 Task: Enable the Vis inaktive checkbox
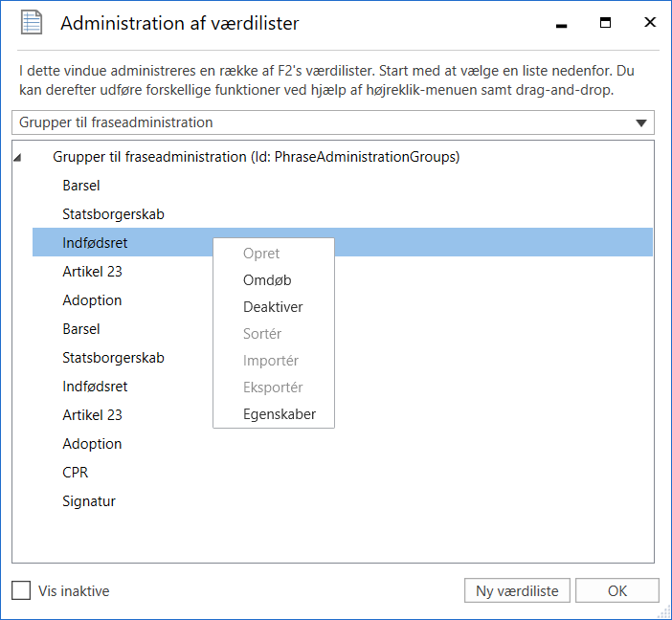coord(21,590)
